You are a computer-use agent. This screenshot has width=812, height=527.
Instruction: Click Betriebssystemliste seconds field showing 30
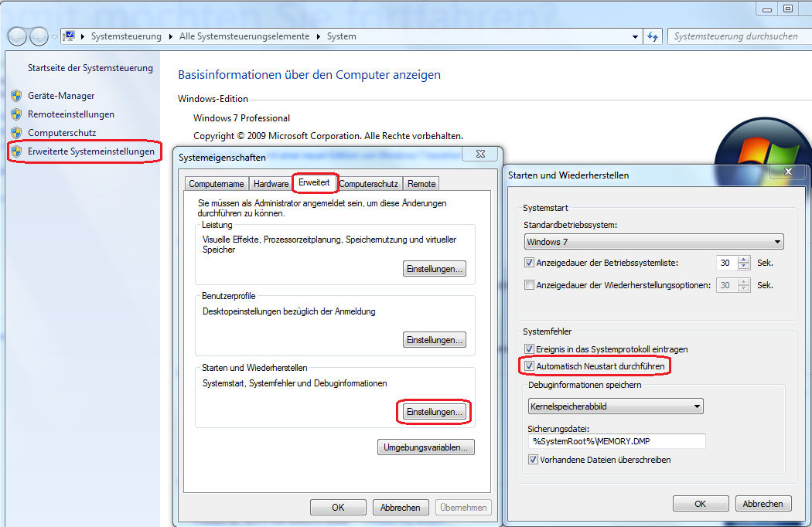click(x=727, y=263)
